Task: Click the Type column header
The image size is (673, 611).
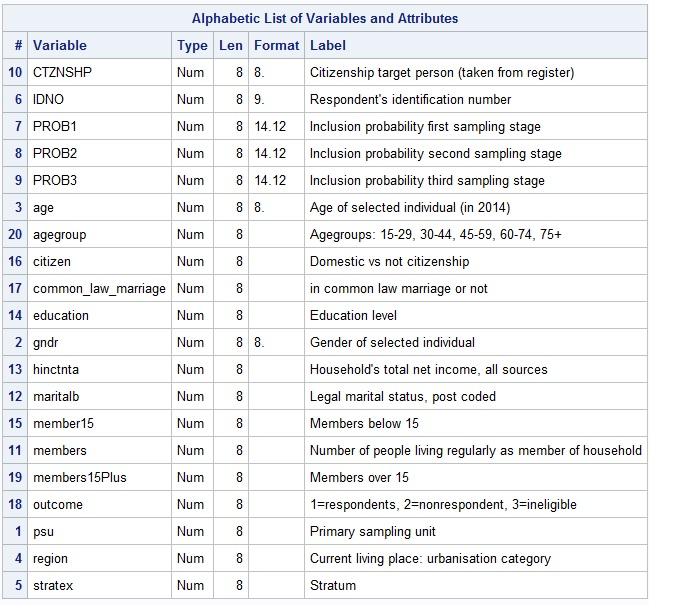Action: pyautogui.click(x=192, y=45)
